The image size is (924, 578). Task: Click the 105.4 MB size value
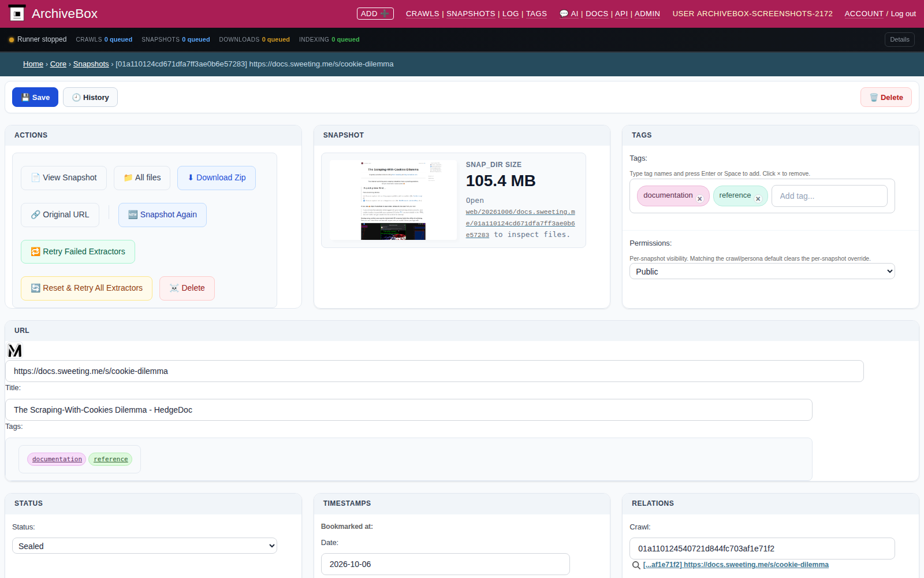pos(501,181)
